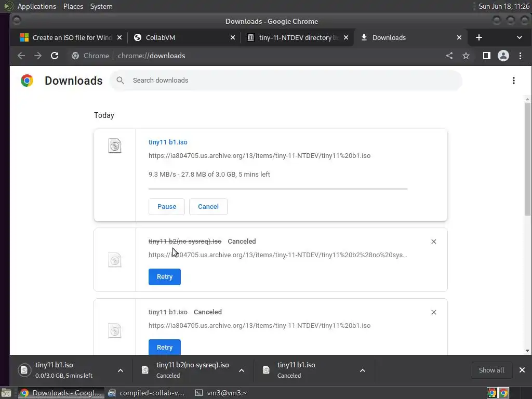
Task: Bookmark this tab with the star icon
Action: coord(466,56)
